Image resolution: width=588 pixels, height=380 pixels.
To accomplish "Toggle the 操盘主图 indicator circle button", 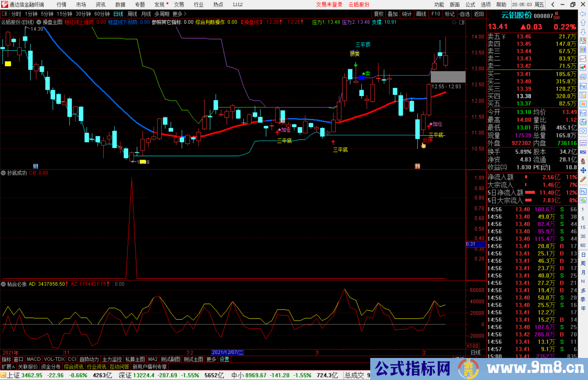I will pos(39,22).
